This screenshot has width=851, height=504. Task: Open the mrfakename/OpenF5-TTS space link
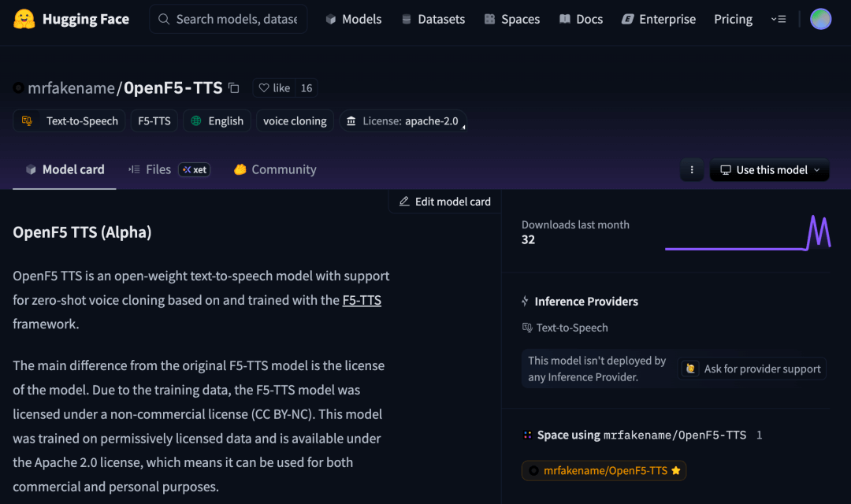pyautogui.click(x=604, y=470)
